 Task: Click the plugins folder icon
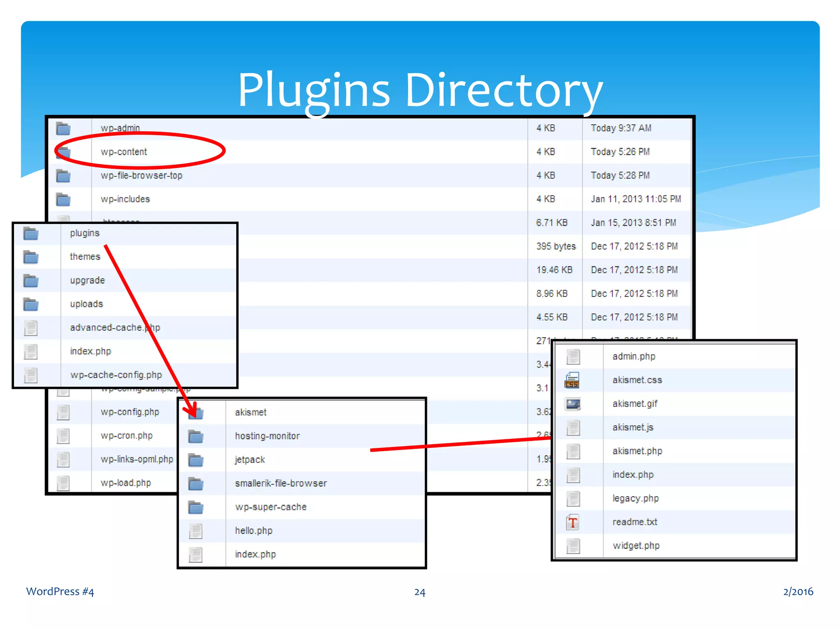(x=31, y=233)
